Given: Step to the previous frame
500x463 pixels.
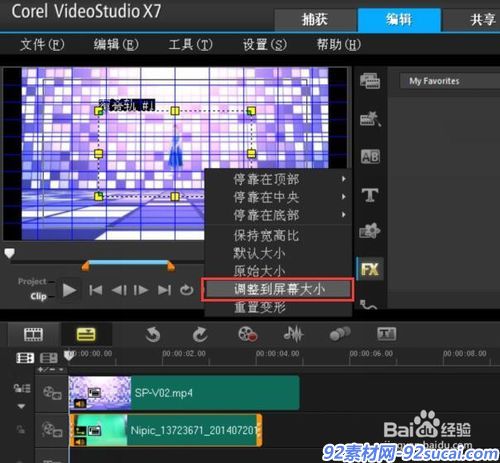Looking at the screenshot, I should [x=119, y=290].
